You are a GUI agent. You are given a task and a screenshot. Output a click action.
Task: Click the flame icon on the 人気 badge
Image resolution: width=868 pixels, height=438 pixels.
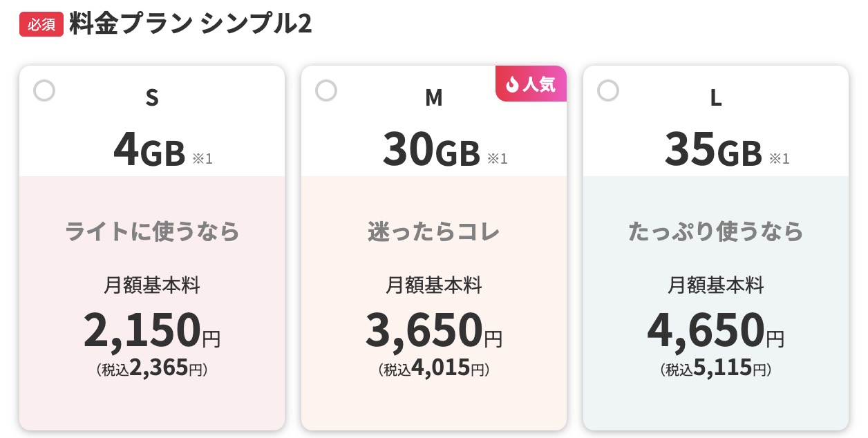[511, 84]
